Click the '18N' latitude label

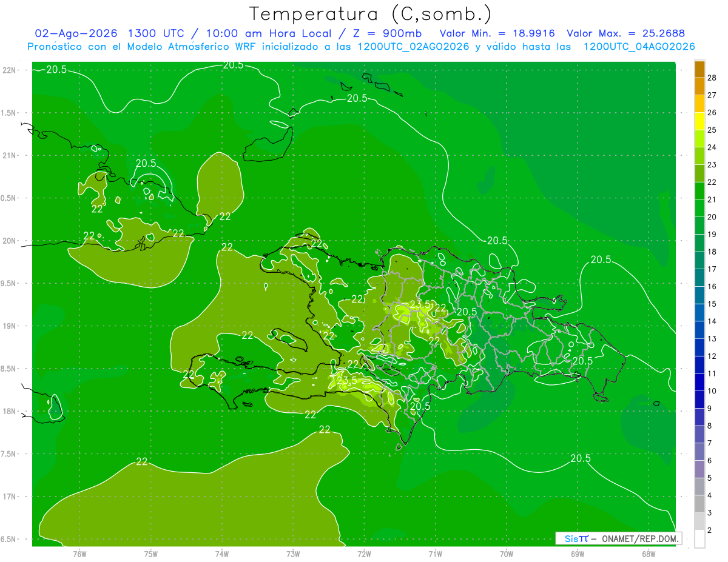tap(10, 412)
